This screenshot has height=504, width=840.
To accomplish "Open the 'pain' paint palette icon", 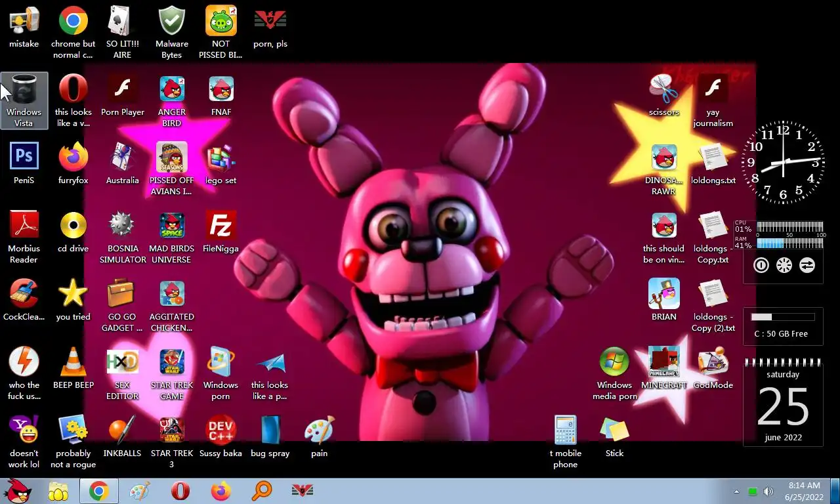I will [x=320, y=436].
